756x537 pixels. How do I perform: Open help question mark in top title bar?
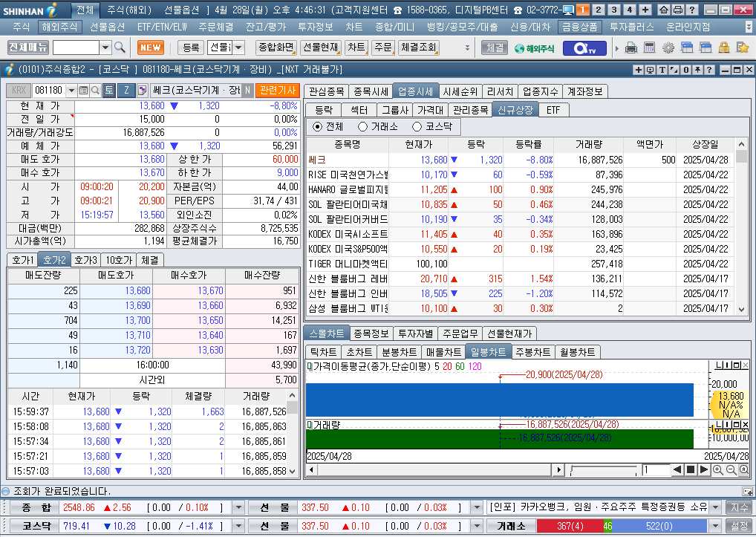click(x=692, y=10)
